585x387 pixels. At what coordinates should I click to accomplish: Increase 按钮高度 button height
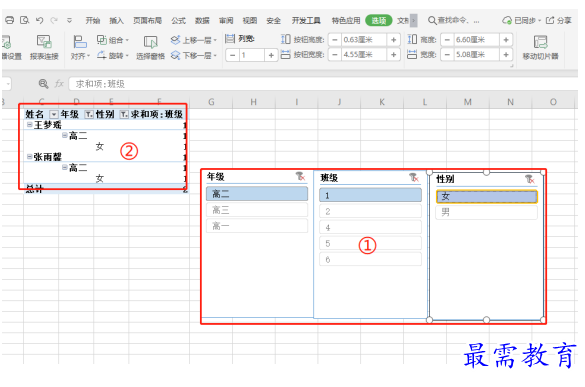pos(394,40)
